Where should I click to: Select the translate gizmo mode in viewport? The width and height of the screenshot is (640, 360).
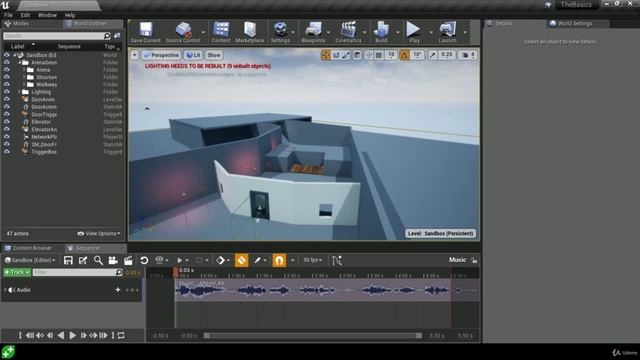click(326, 55)
